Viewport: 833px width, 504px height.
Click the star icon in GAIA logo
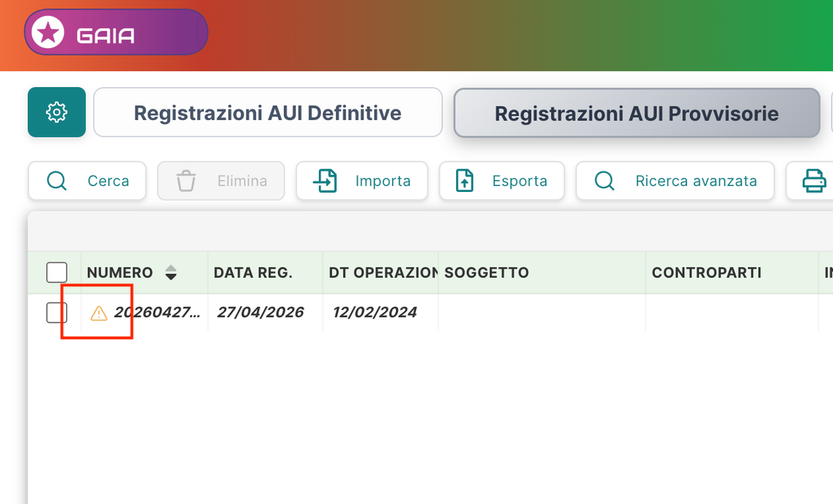pos(48,32)
